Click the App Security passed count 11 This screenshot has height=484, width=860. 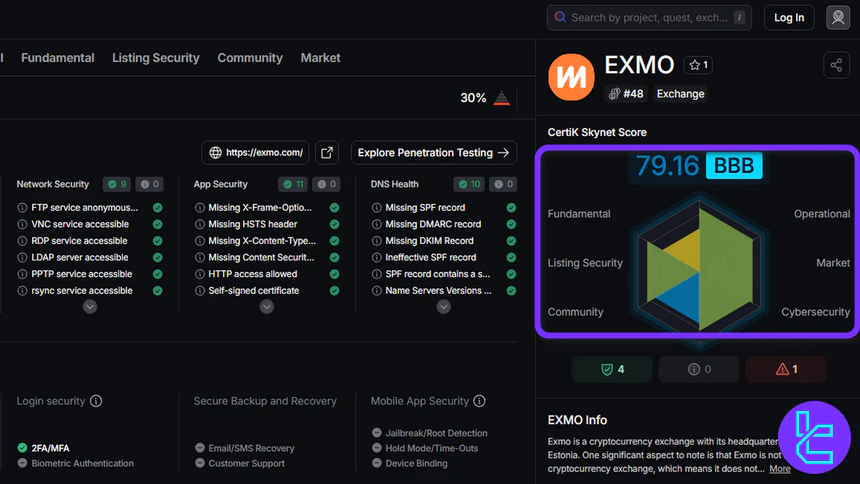[x=293, y=184]
